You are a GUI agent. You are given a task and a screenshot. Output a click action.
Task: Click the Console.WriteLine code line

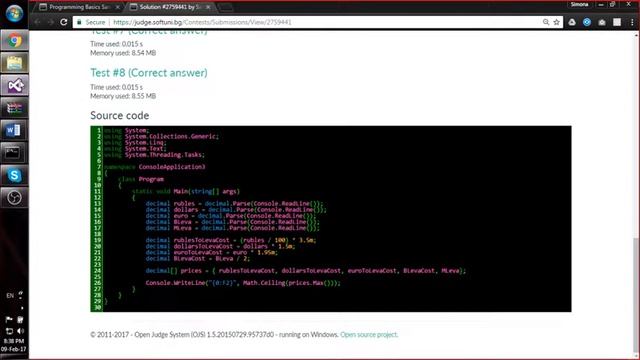coord(243,282)
